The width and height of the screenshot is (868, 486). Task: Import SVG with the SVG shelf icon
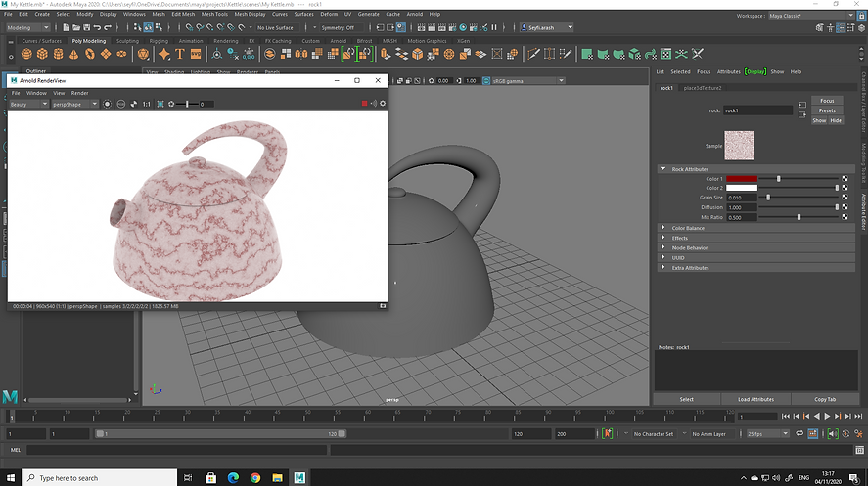(x=196, y=54)
